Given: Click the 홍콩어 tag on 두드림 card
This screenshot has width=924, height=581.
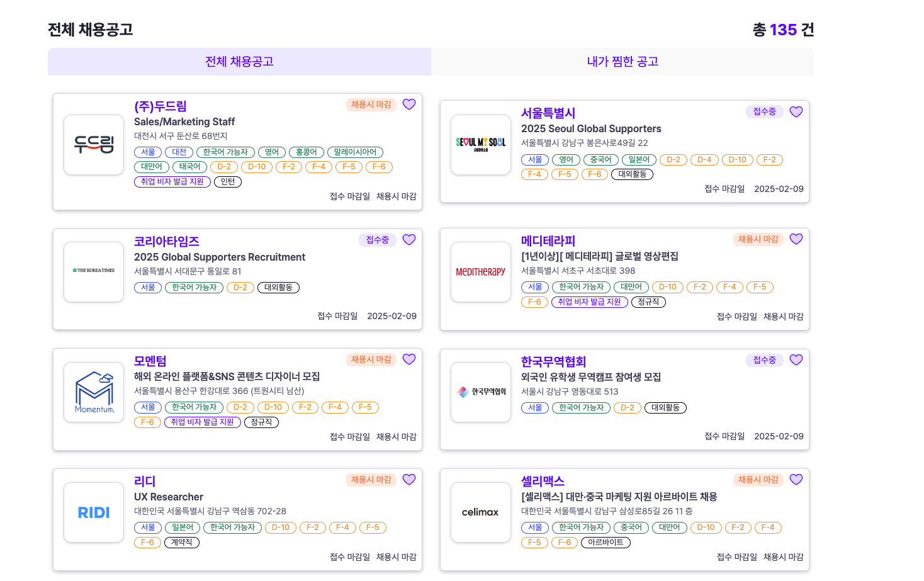Looking at the screenshot, I should coord(307,152).
